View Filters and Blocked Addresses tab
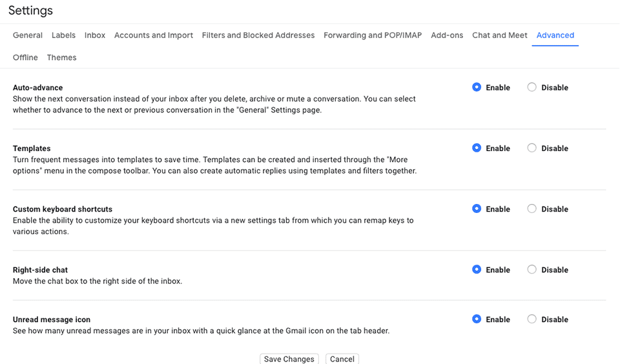The image size is (620, 364). 258,35
